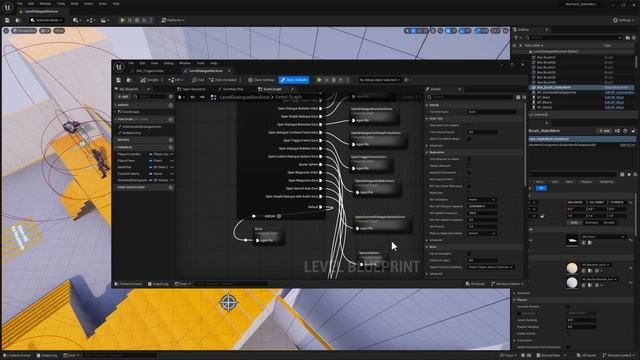The height and width of the screenshot is (360, 640).
Task: Navigate forward in graph history
Action: pos(202,97)
